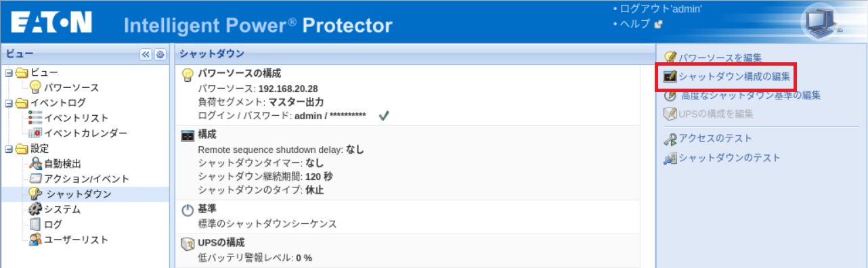Screen dimensions: 868x268
Task: Open the ログ tree item
Action: pos(53,225)
